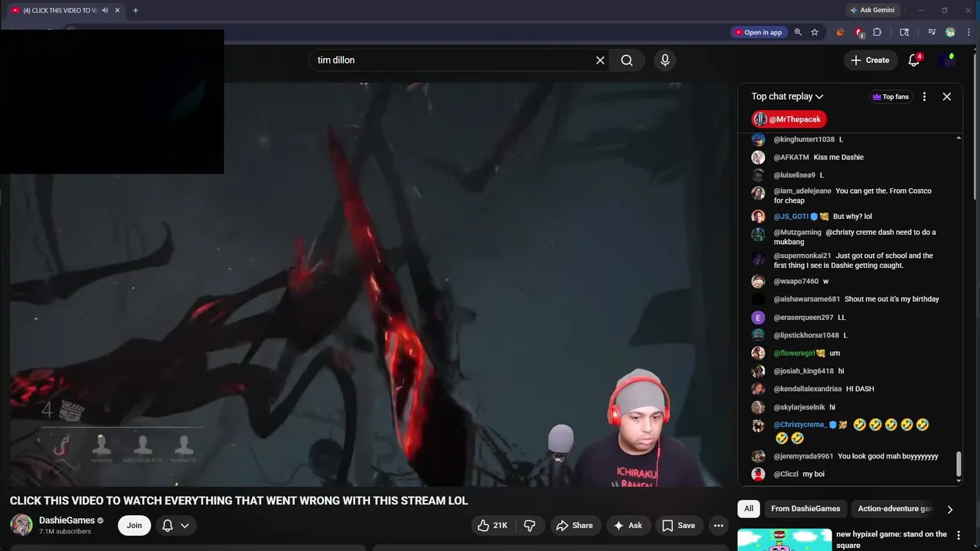Click the Join membership button

coord(134,525)
